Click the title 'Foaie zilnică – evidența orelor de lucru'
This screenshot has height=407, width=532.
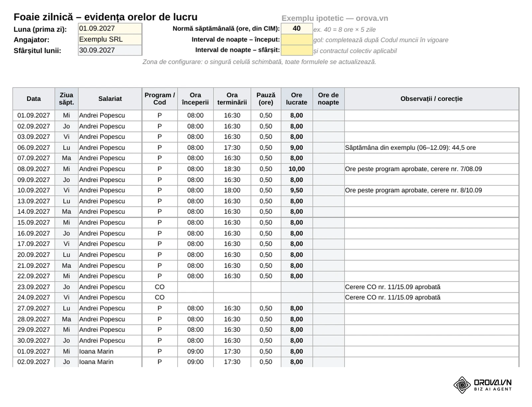coord(105,17)
